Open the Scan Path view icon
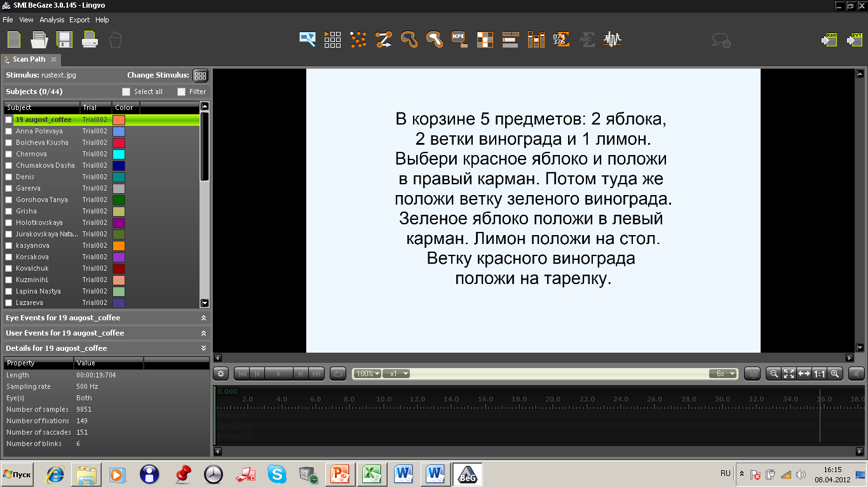This screenshot has height=488, width=868. [x=384, y=39]
